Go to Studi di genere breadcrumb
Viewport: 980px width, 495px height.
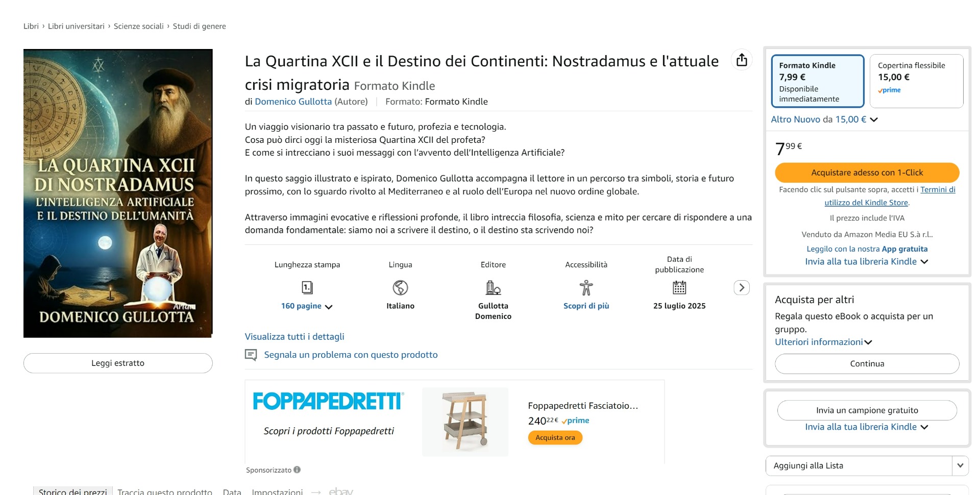[199, 26]
